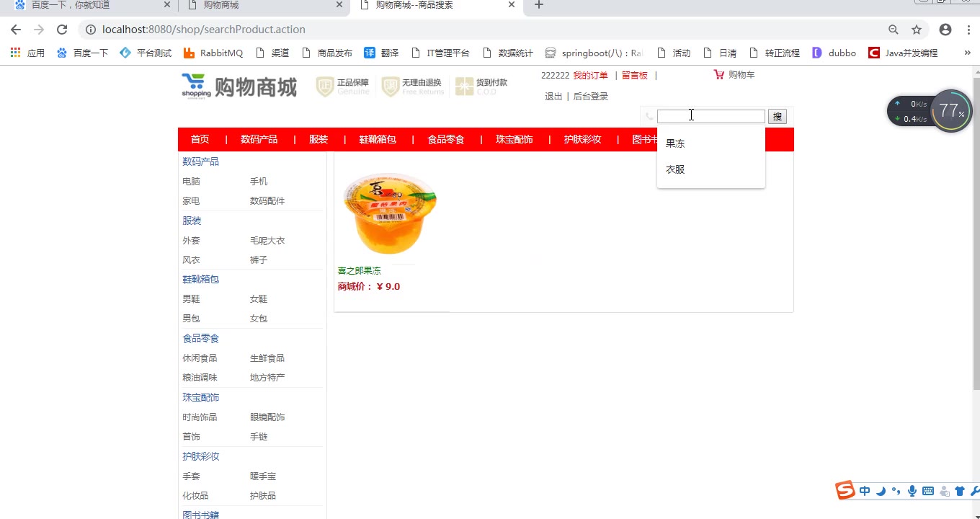The height and width of the screenshot is (519, 980).
Task: Open the 留言板 link
Action: tap(635, 76)
